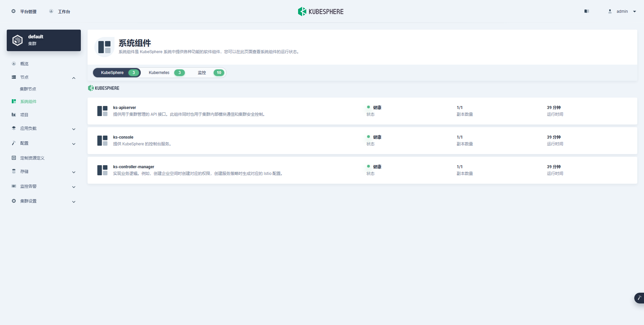Open 集群节点 submenu item
Image resolution: width=644 pixels, height=325 pixels.
[28, 89]
